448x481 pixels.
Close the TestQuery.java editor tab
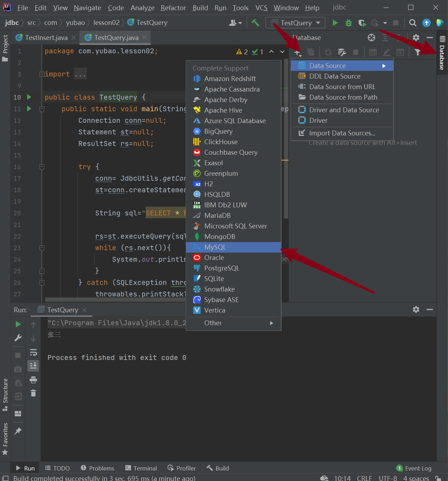point(144,38)
